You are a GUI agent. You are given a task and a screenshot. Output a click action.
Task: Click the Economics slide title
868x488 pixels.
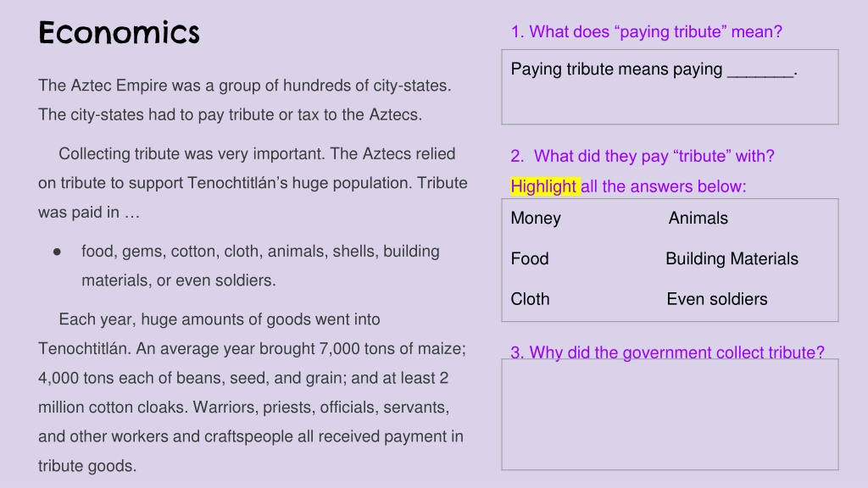pos(119,33)
